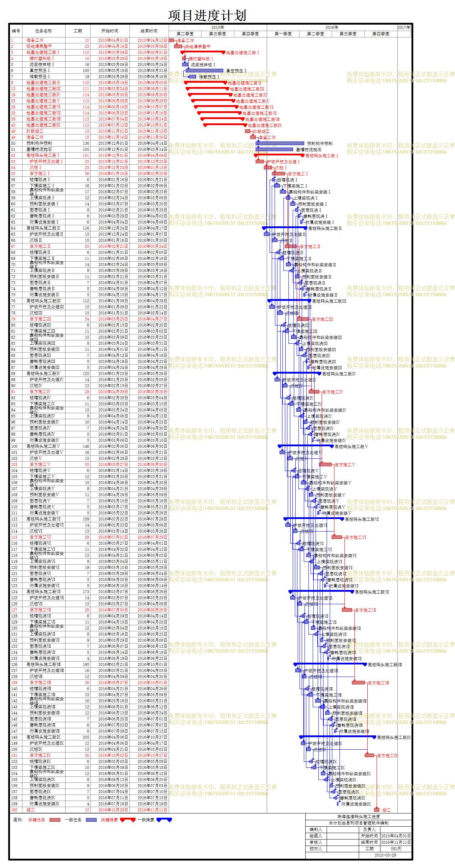455x868 pixels.
Task: Select 沉桩Ⅰ task name in table
Action: point(36,168)
